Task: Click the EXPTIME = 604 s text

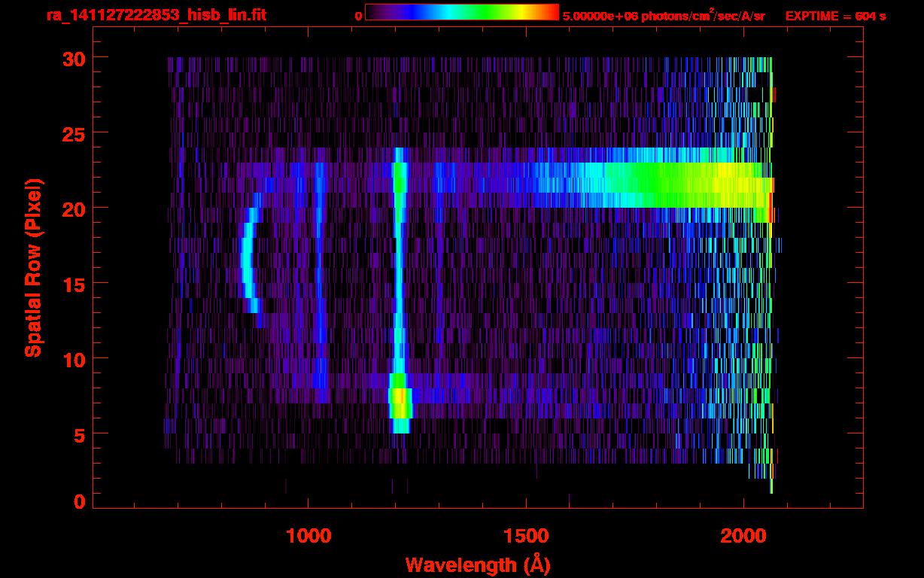Action: (x=836, y=16)
